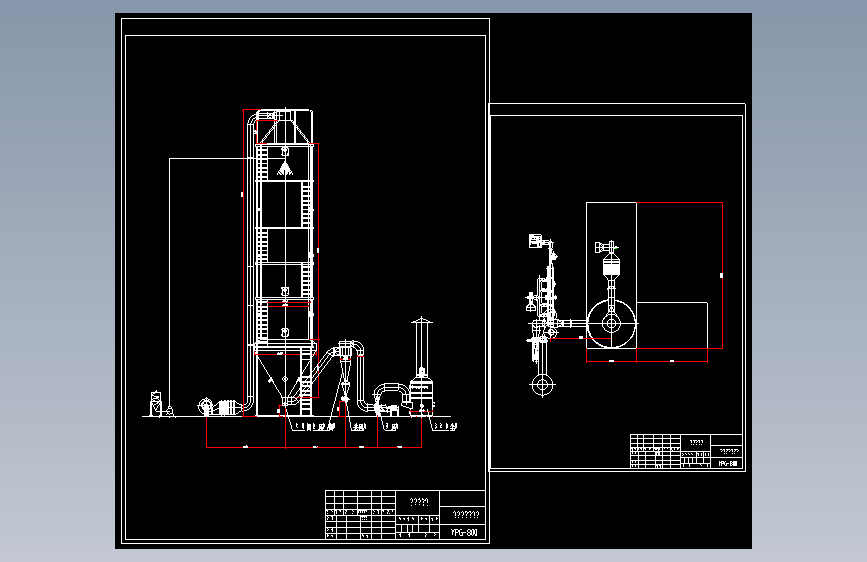Select the cyclone separator beside the tower
The image size is (867, 562).
pyautogui.click(x=345, y=370)
